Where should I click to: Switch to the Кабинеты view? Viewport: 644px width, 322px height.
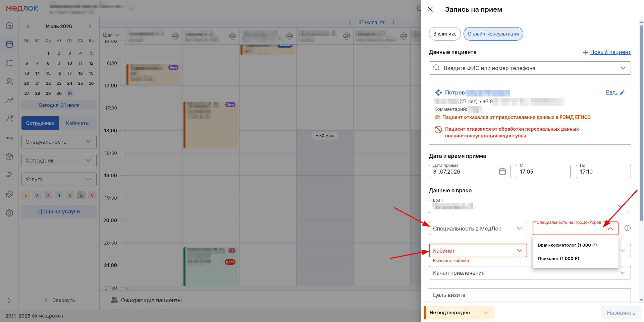[78, 123]
